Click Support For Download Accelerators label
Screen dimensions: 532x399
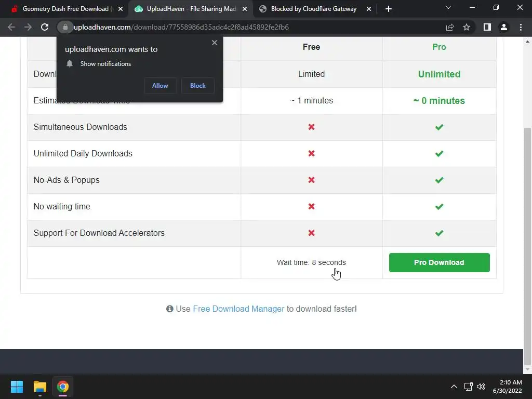pyautogui.click(x=99, y=233)
